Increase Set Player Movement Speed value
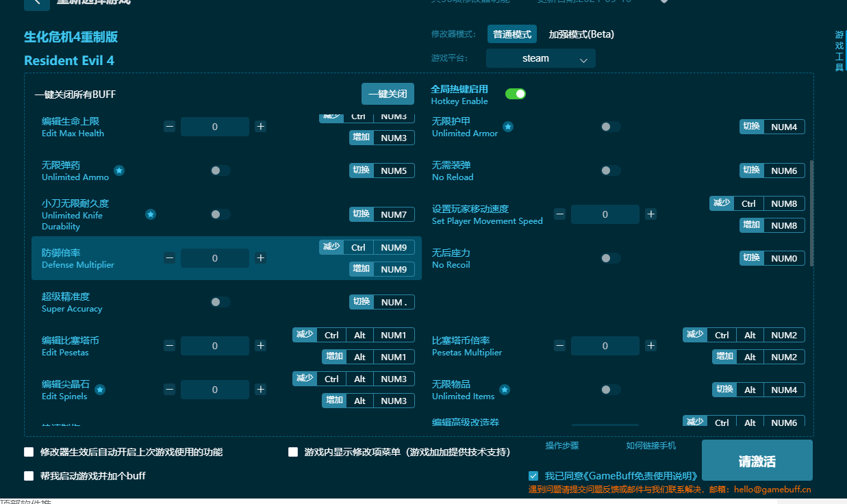 tap(650, 214)
